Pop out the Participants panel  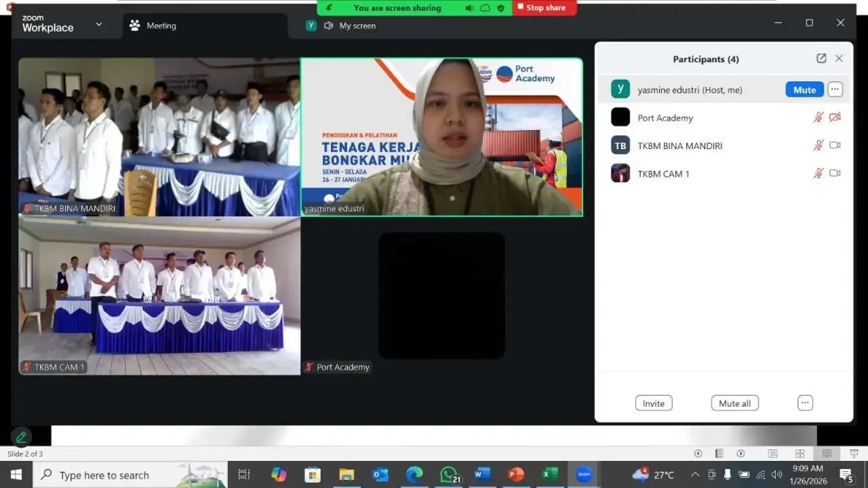coord(821,59)
